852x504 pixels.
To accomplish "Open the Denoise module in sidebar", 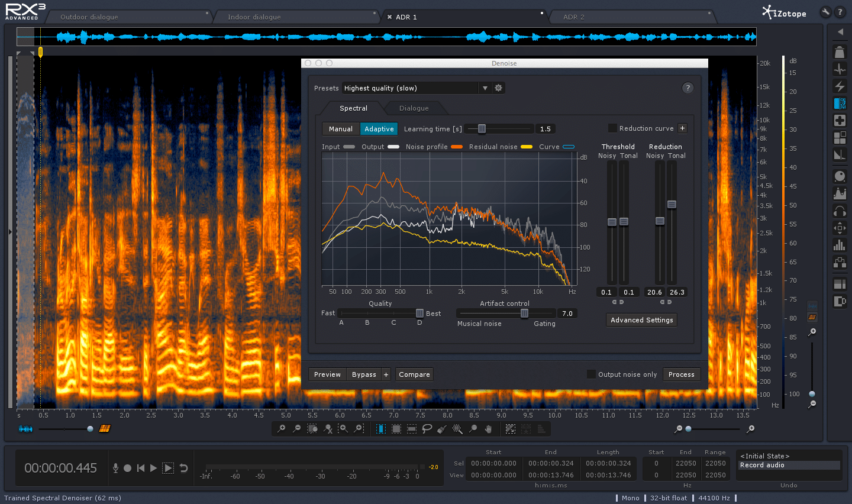I will point(840,104).
